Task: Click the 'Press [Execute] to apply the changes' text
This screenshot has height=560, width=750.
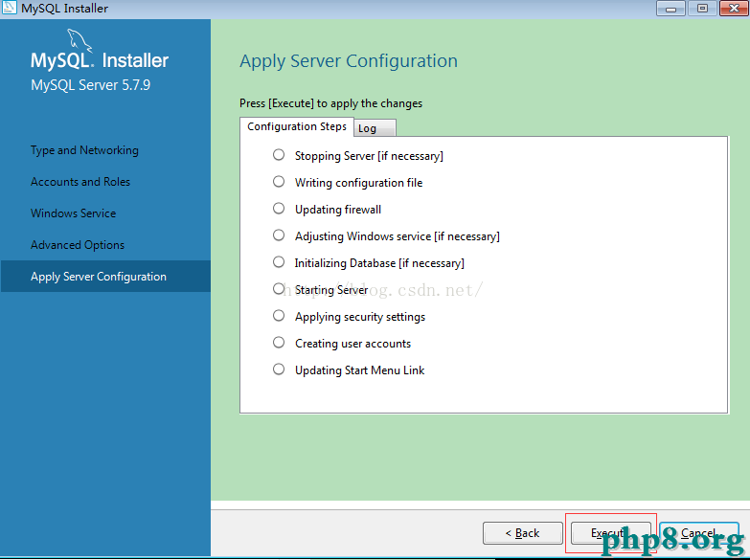Action: coord(331,103)
